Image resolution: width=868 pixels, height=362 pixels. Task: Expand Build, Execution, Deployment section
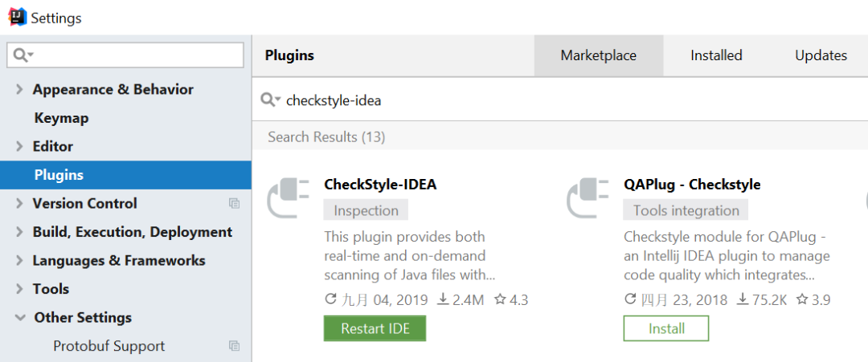19,233
